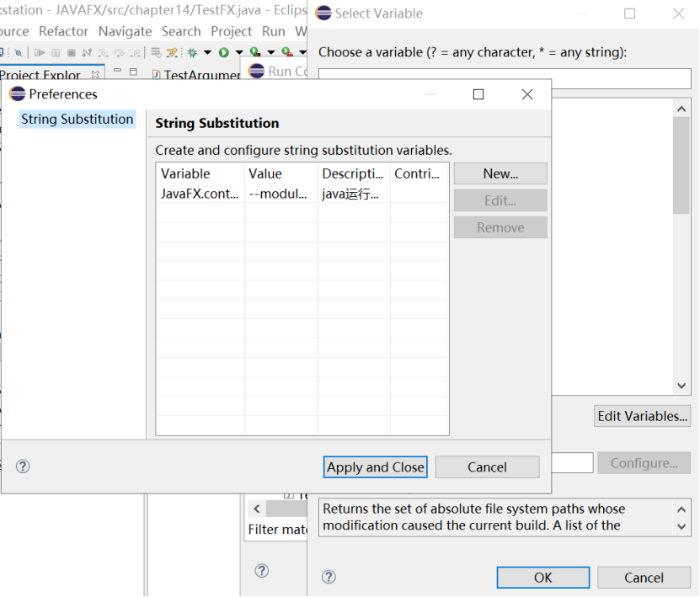Screen dimensions: 700x597
Task: Click New to create a substitution variable
Action: [500, 173]
